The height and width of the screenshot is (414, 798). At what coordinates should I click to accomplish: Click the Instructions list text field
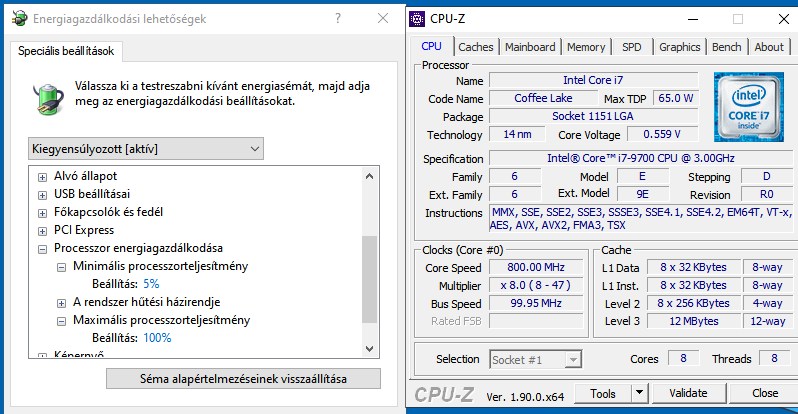pos(641,219)
